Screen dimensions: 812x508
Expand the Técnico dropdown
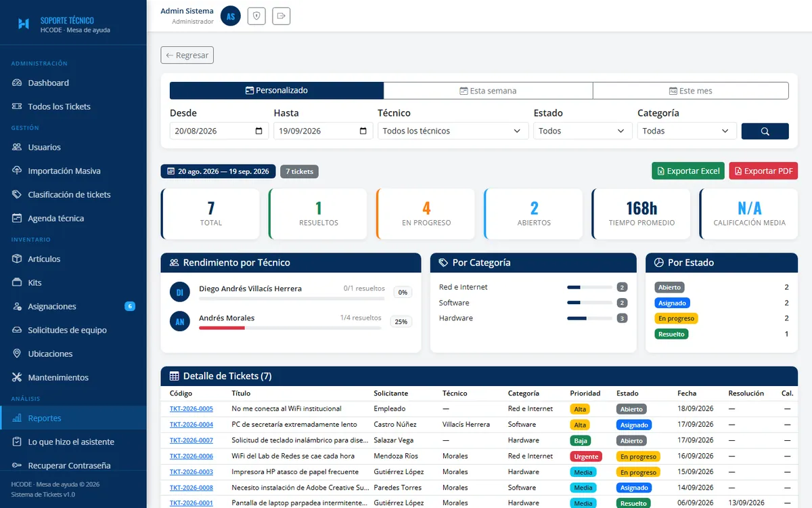(x=453, y=131)
